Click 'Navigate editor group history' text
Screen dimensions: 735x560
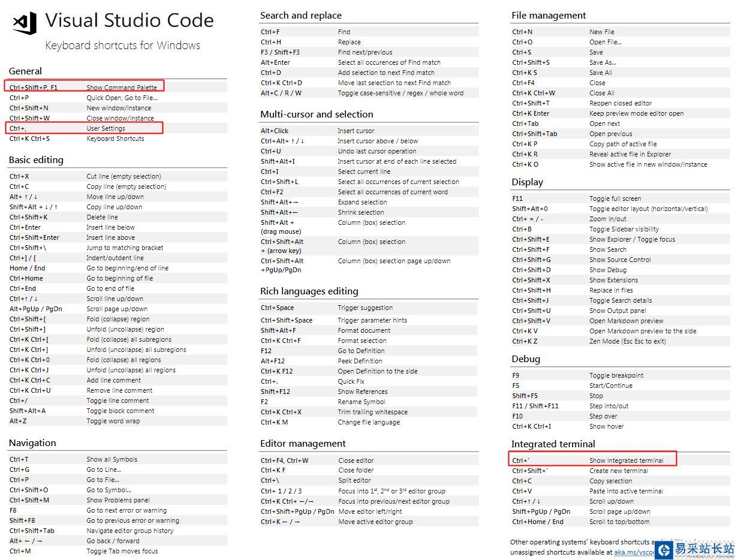[129, 531]
